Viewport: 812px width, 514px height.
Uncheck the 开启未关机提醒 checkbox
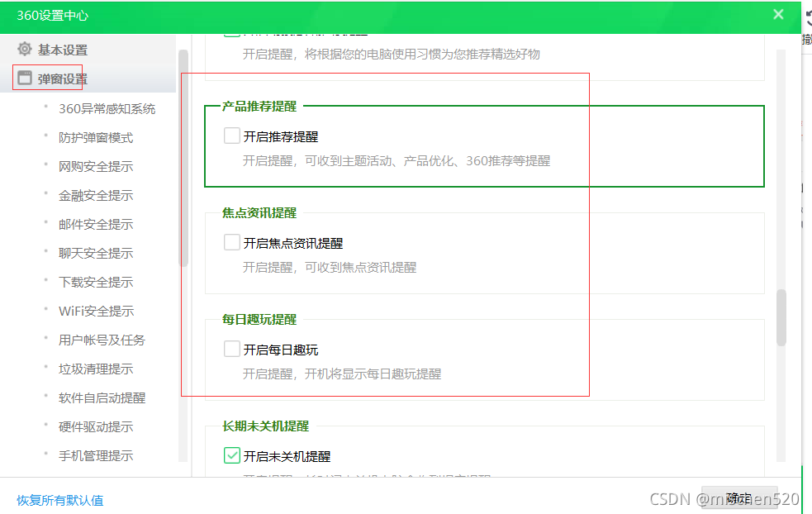pyautogui.click(x=232, y=455)
